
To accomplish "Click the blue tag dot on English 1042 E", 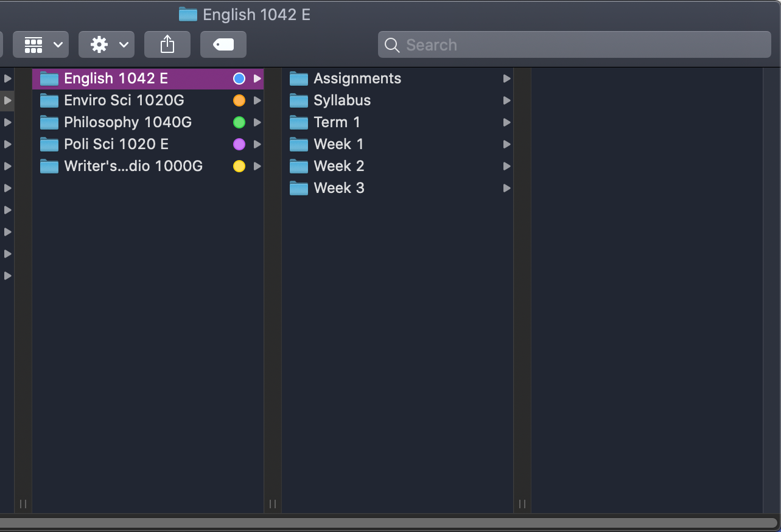I will pos(239,79).
